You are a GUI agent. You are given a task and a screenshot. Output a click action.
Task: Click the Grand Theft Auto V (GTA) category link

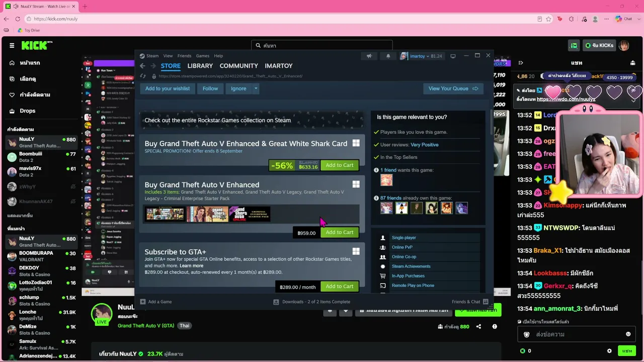[x=146, y=326]
